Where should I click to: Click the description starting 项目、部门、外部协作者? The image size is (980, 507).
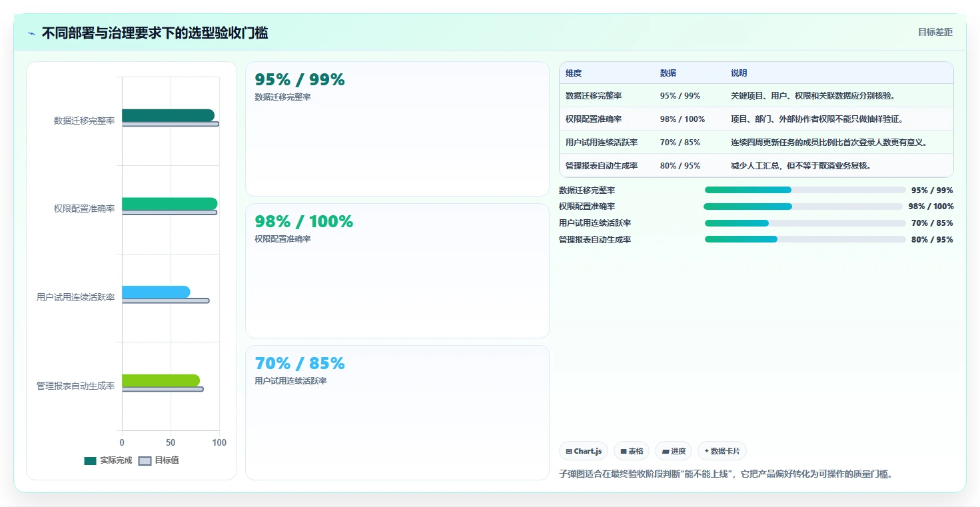pyautogui.click(x=817, y=119)
